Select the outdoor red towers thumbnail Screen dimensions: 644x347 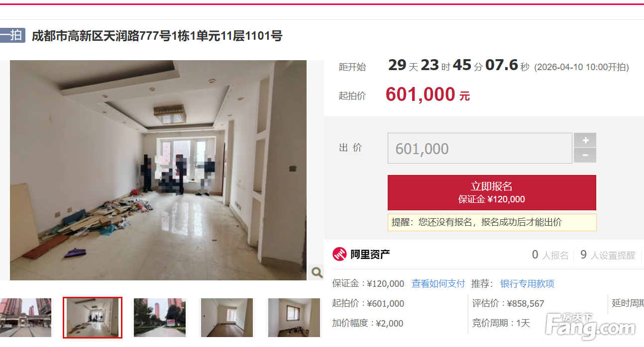[x=160, y=318]
